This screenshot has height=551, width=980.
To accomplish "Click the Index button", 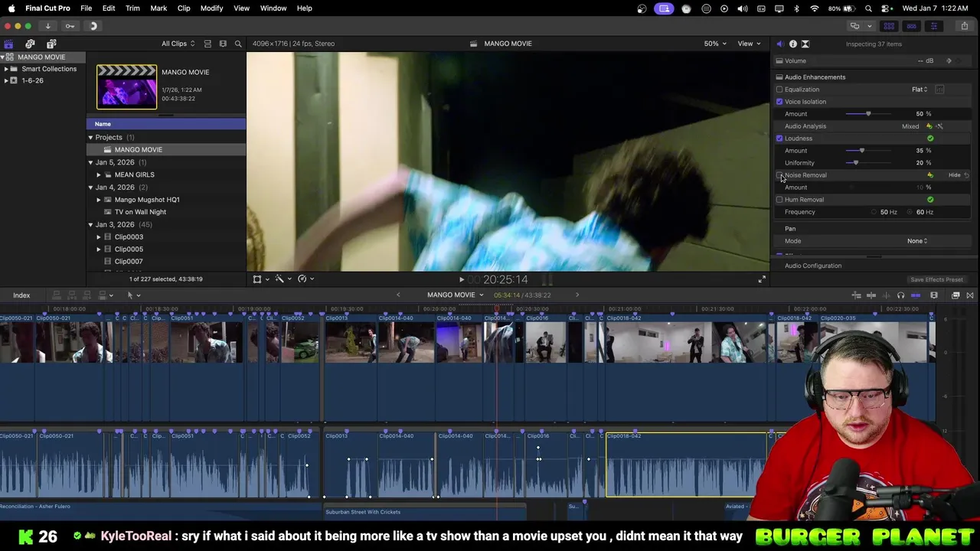I will (21, 295).
